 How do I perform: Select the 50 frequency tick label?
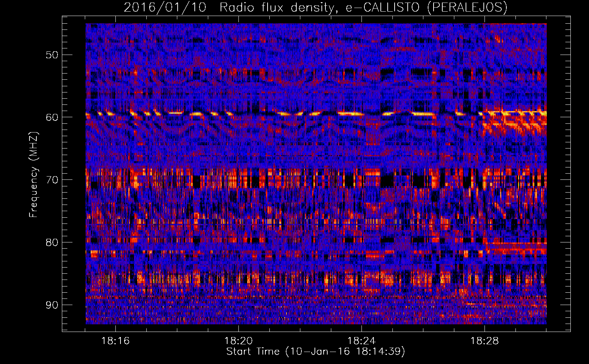point(52,55)
